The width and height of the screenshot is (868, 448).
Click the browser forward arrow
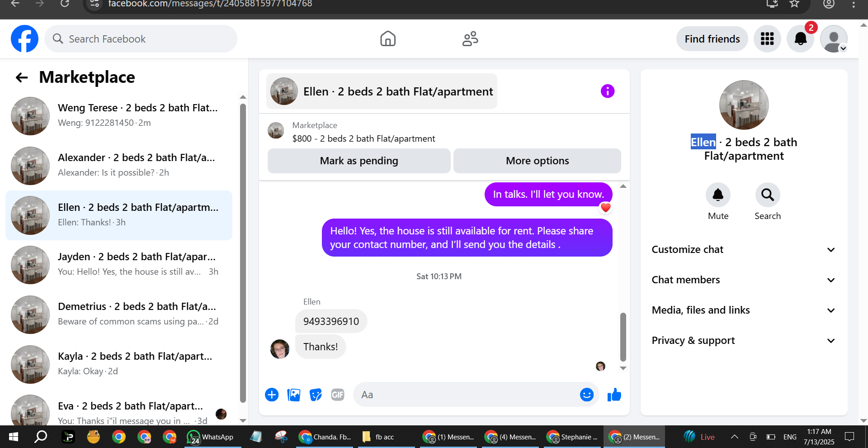40,4
